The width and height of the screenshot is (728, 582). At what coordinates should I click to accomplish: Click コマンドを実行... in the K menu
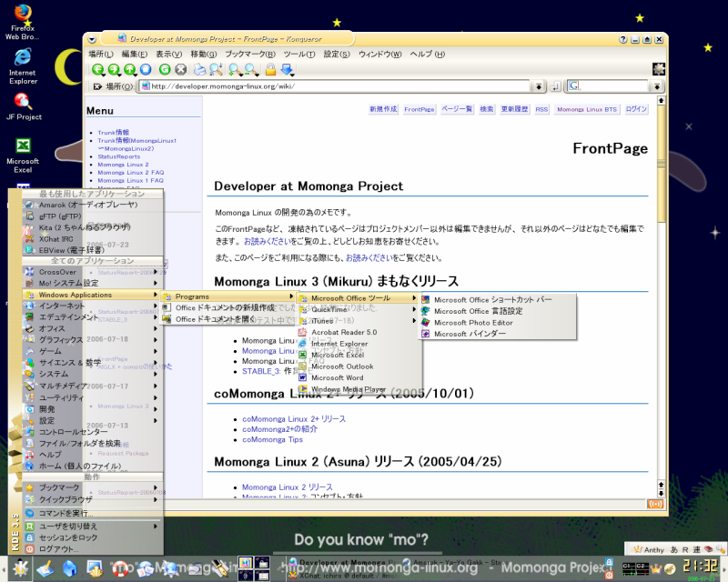click(93, 513)
